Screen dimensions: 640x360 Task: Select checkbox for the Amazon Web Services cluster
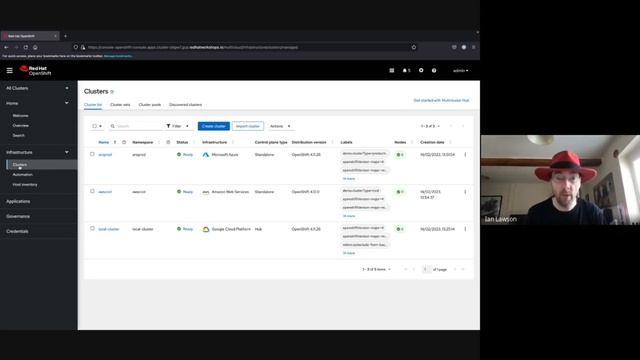[x=92, y=191]
